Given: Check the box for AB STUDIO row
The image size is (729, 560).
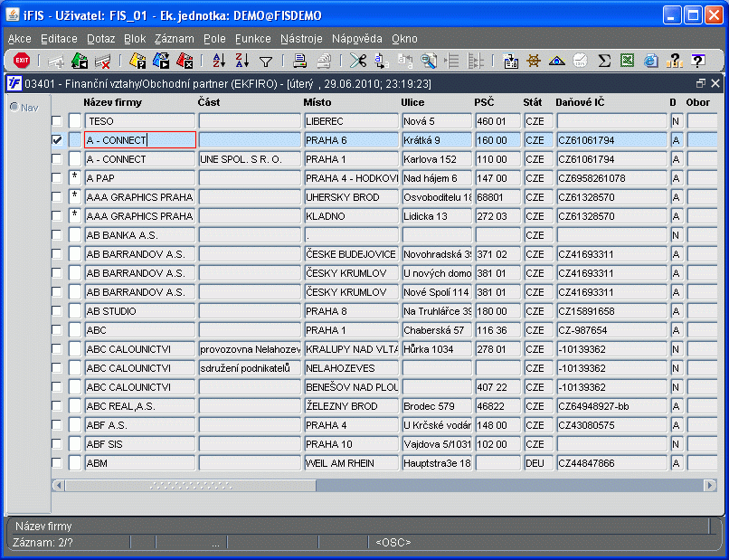Looking at the screenshot, I should [57, 311].
